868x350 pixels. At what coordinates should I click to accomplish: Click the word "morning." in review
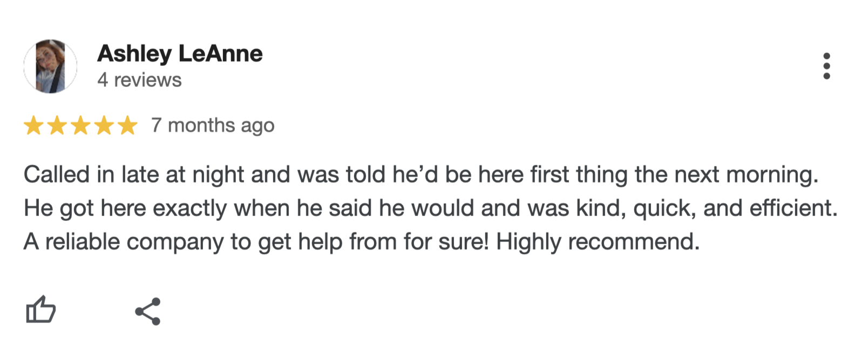coord(772,175)
